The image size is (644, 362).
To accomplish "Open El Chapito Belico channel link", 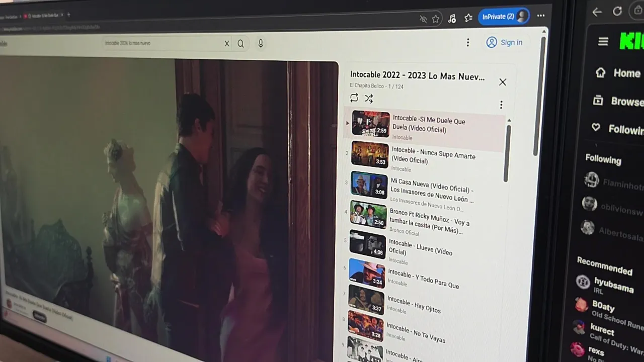I will point(367,86).
